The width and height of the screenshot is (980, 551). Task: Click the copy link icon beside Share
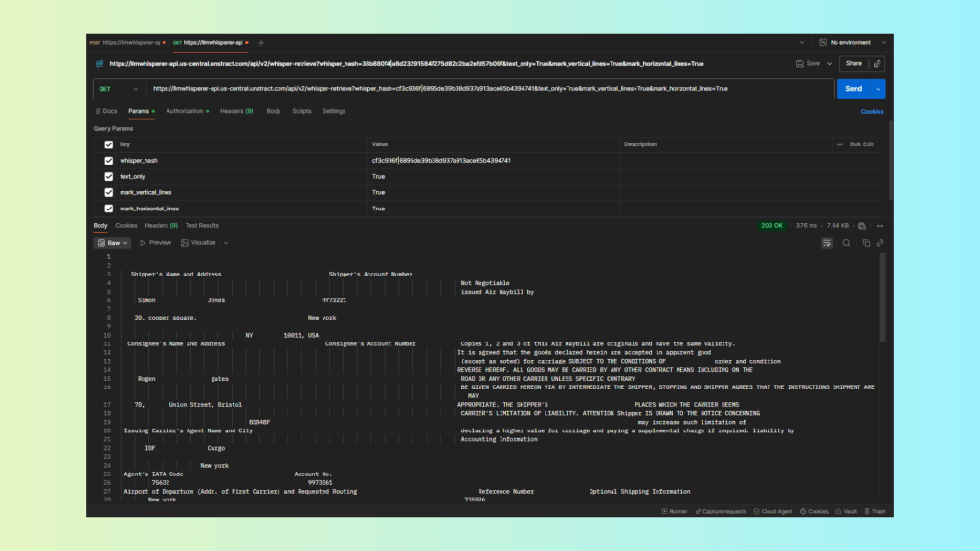[x=878, y=63]
